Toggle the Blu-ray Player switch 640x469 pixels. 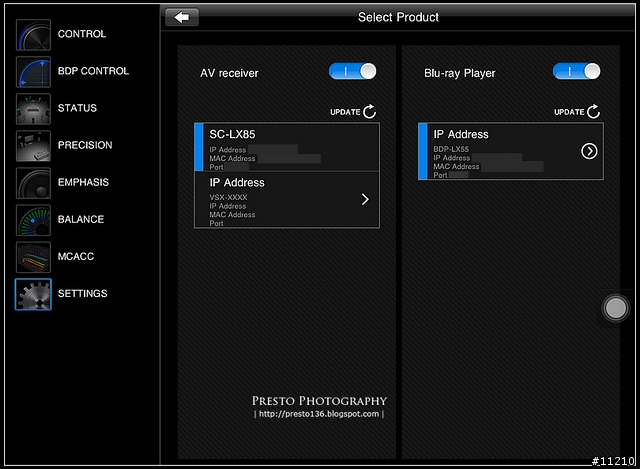[x=576, y=71]
